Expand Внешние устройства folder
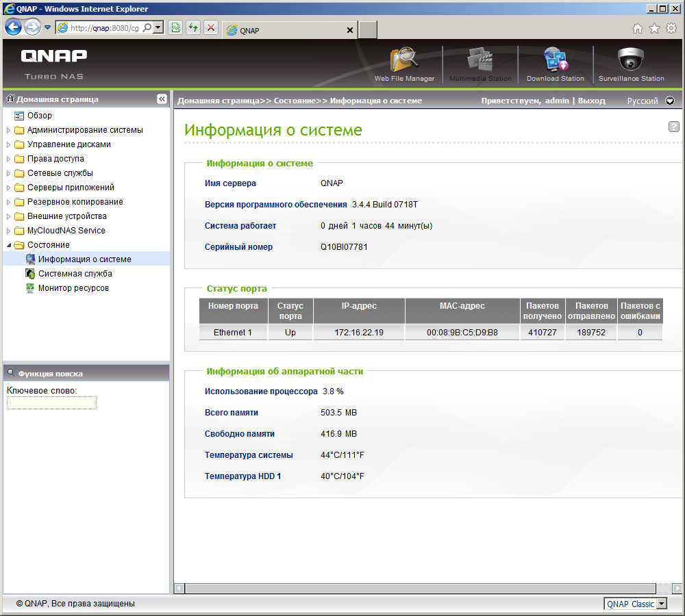Viewport: 685px width, 616px height. 8,216
